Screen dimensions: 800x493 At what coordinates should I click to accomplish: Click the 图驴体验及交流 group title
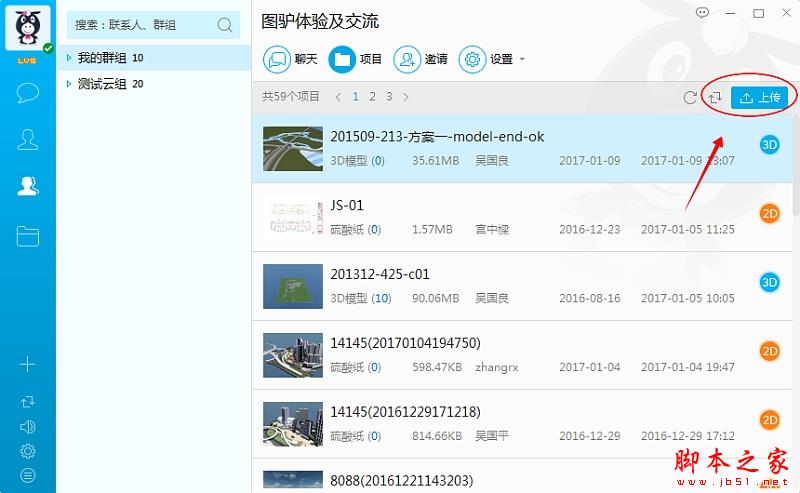[320, 21]
